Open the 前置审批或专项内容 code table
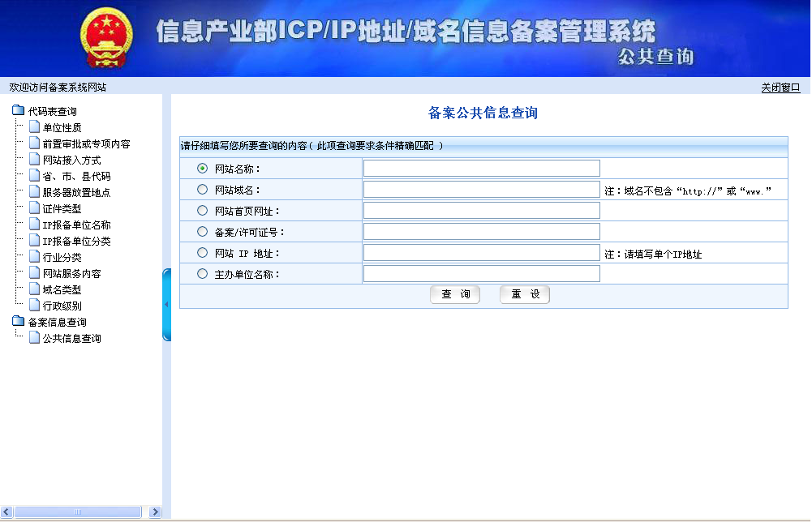 click(86, 143)
